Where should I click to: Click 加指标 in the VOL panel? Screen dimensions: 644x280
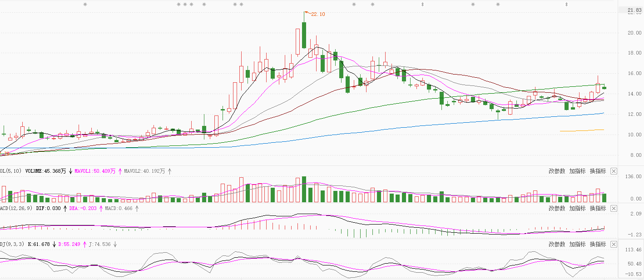pos(578,171)
